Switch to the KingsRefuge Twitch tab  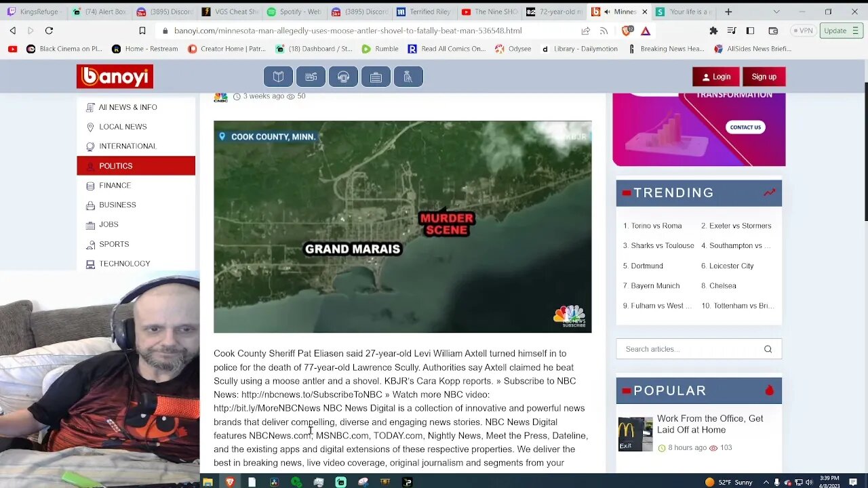34,12
